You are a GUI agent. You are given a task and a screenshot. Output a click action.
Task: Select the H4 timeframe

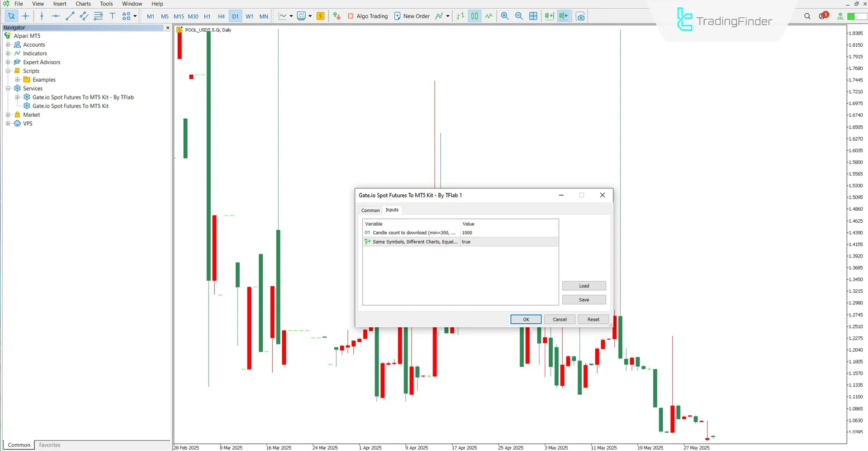pyautogui.click(x=221, y=16)
